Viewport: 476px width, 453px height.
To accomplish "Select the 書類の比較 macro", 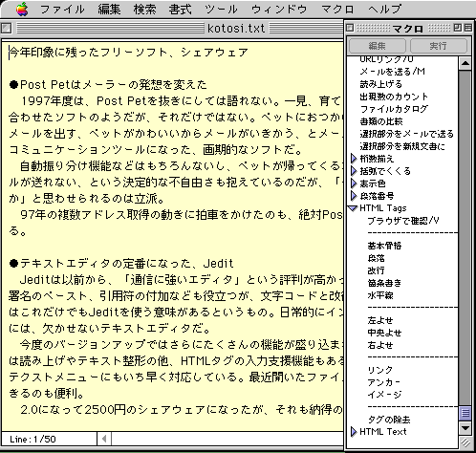I will coord(381,121).
